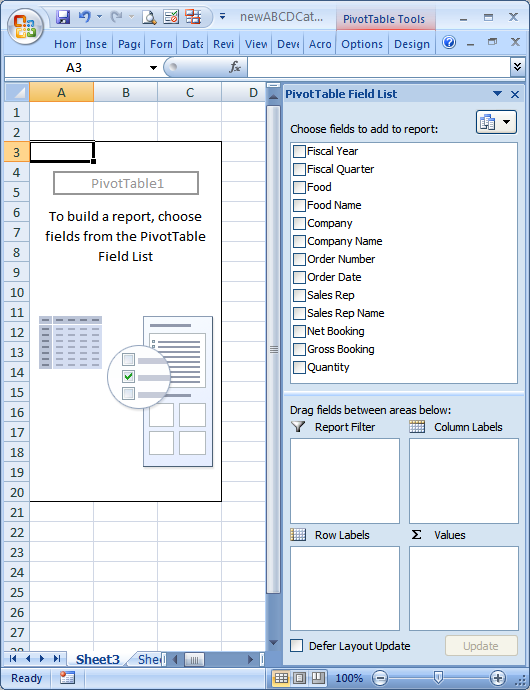Select the Sales Rep field checkbox
530x690 pixels.
[x=299, y=295]
